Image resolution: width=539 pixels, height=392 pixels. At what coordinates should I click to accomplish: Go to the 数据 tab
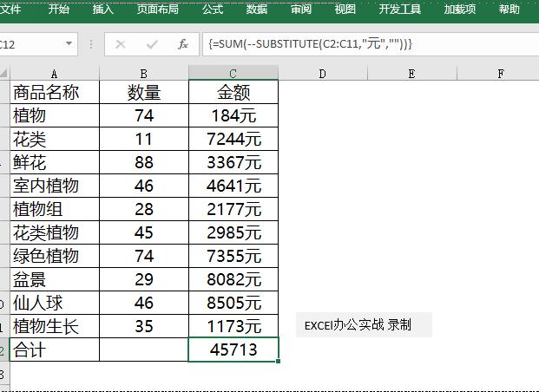point(257,10)
